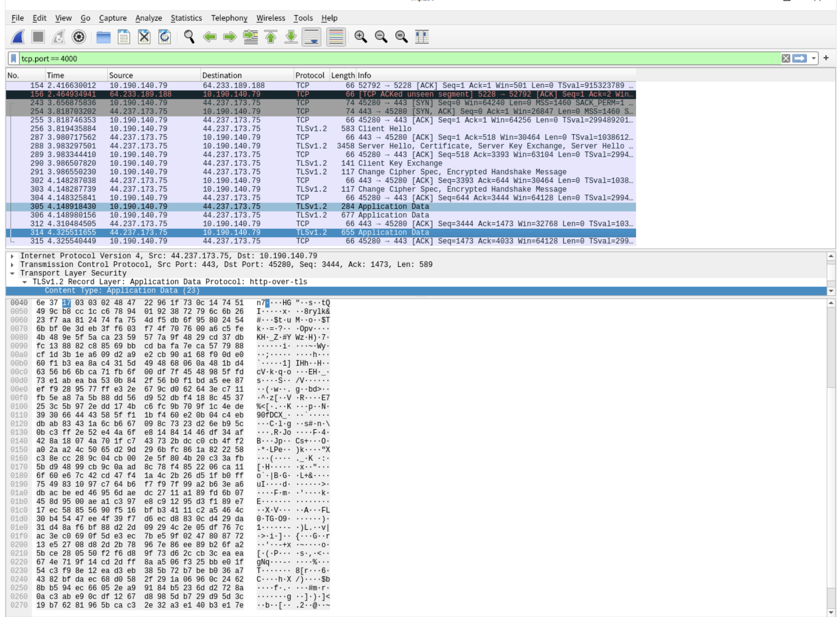The image size is (840, 617).
Task: Go to the first packet arrow
Action: pyautogui.click(x=271, y=37)
